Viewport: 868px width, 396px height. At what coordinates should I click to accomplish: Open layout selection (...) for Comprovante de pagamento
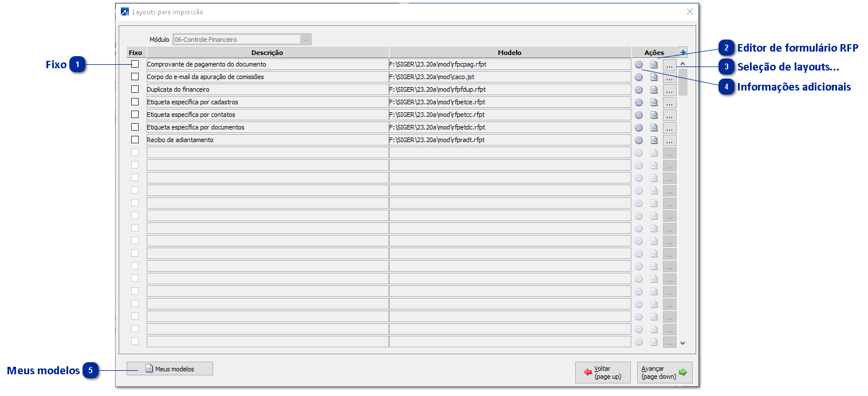pos(669,65)
